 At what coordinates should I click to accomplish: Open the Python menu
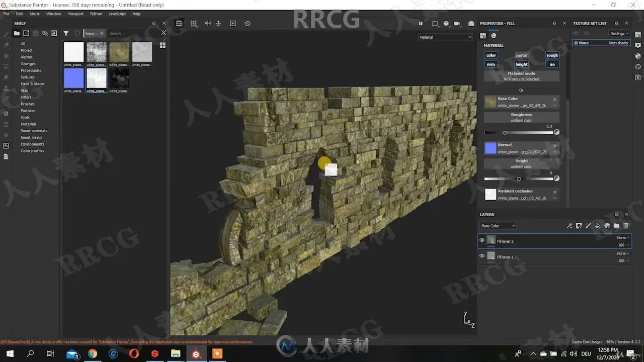pos(96,14)
